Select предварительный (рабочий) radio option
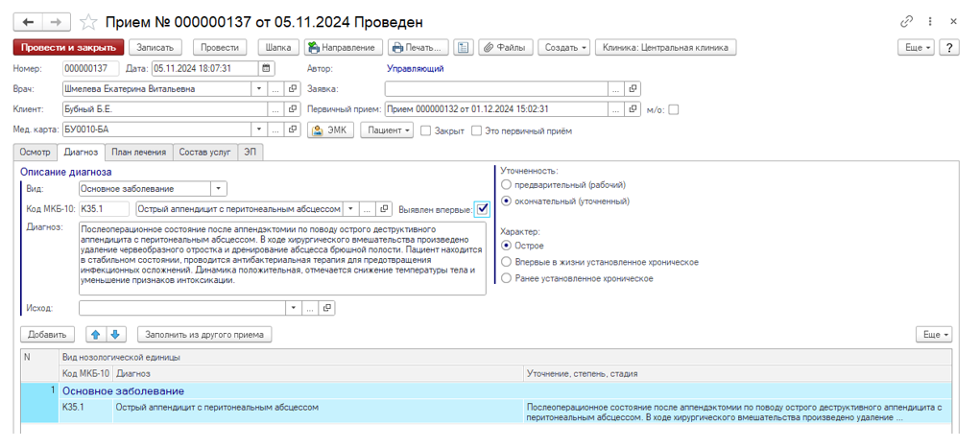 coord(506,185)
